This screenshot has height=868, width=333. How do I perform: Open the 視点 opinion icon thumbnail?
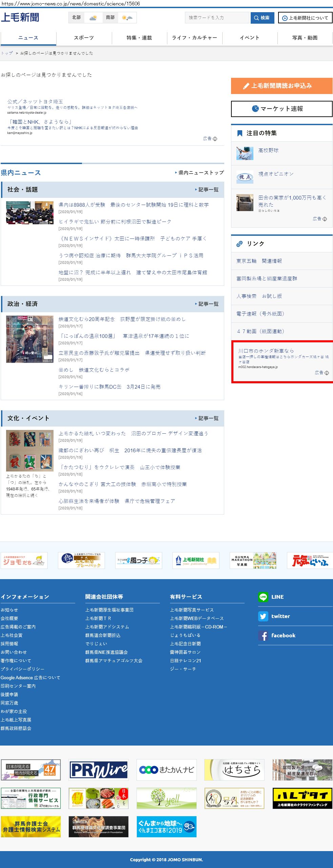coord(245,177)
